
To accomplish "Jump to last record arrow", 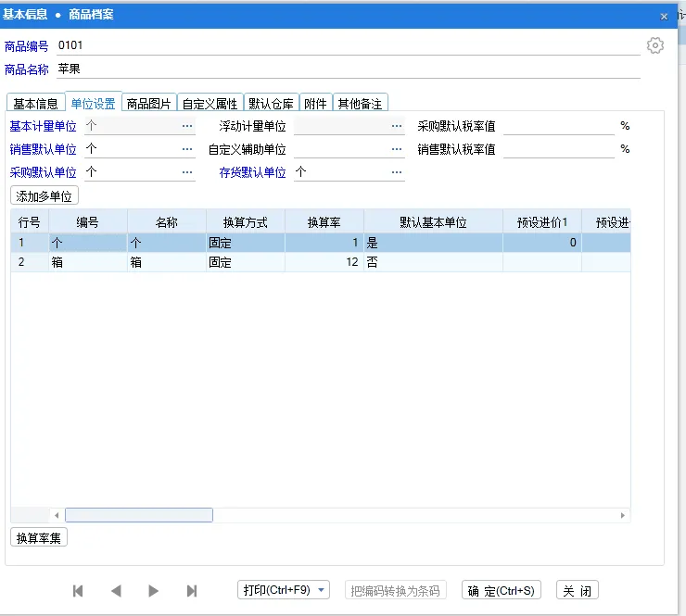I will pos(192,591).
